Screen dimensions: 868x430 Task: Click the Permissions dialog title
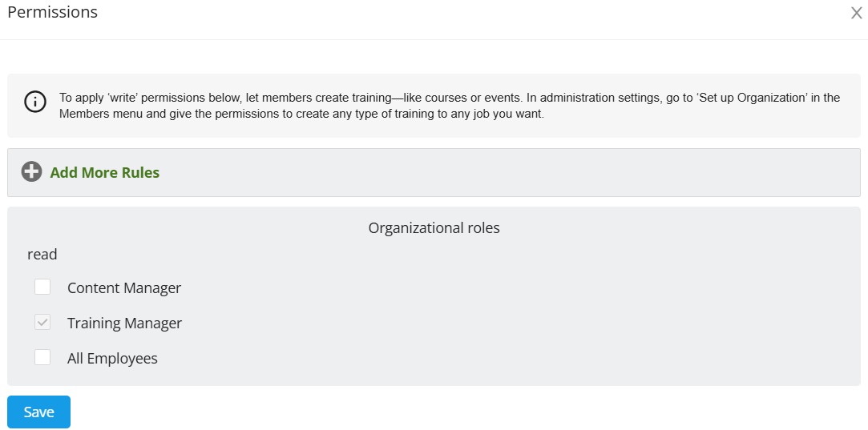click(53, 12)
